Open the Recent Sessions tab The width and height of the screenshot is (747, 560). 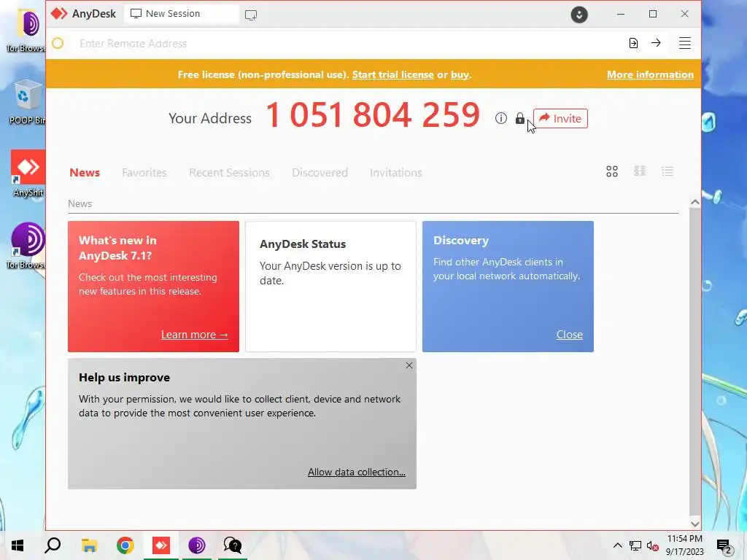pos(229,172)
